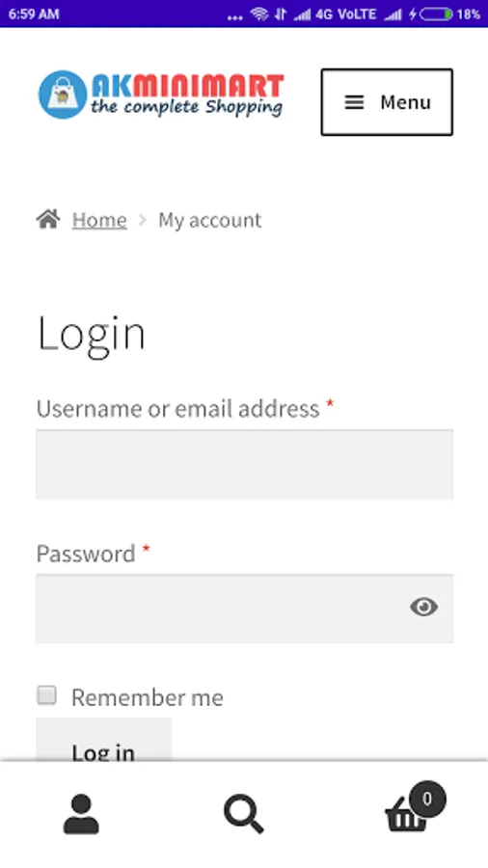The height and width of the screenshot is (868, 488).
Task: Open the shopping basket icon
Action: (406, 817)
